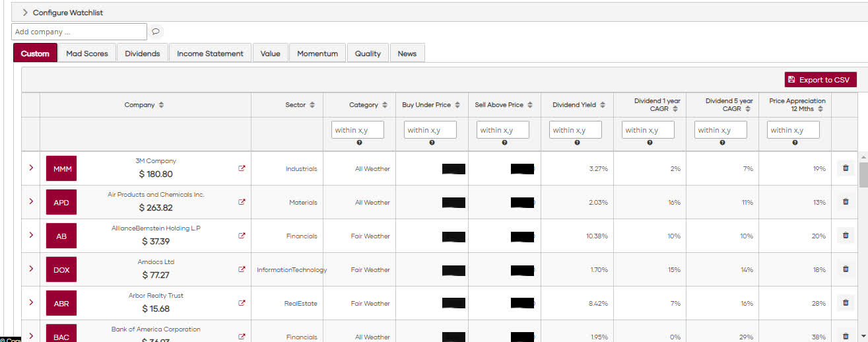Delete Arbor Realty Trust from watchlist
Viewport: 868px width, 342px height.
pos(846,303)
